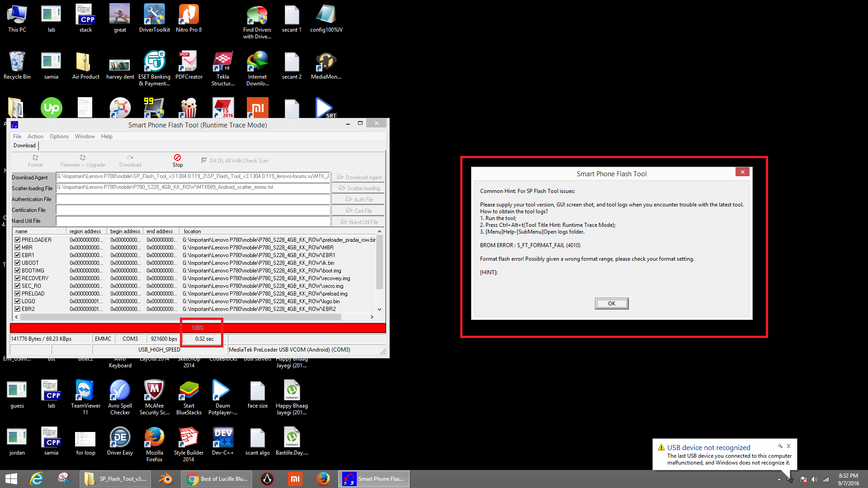Viewport: 868px width, 488px height.
Task: Click the Auth File button
Action: pyautogui.click(x=359, y=199)
